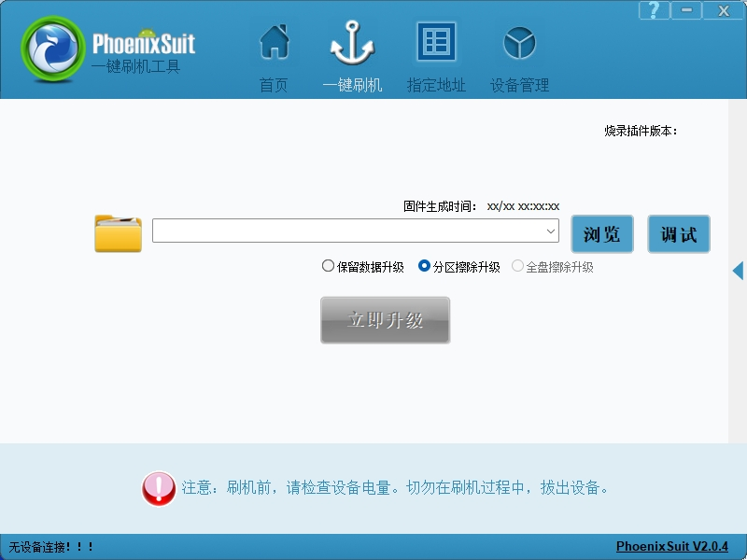Click the 调试 debug button
Image resolution: width=747 pixels, height=560 pixels.
tap(679, 234)
